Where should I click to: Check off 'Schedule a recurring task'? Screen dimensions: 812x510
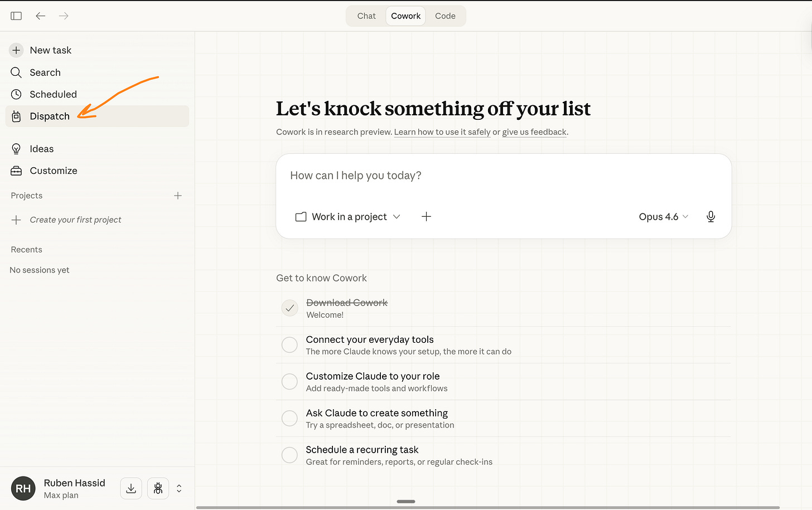click(x=289, y=455)
